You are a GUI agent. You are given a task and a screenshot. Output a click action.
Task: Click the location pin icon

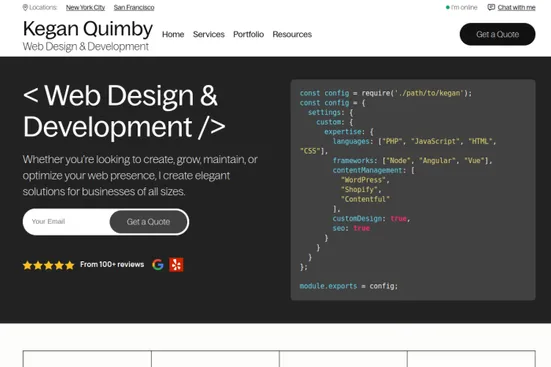[x=25, y=7]
